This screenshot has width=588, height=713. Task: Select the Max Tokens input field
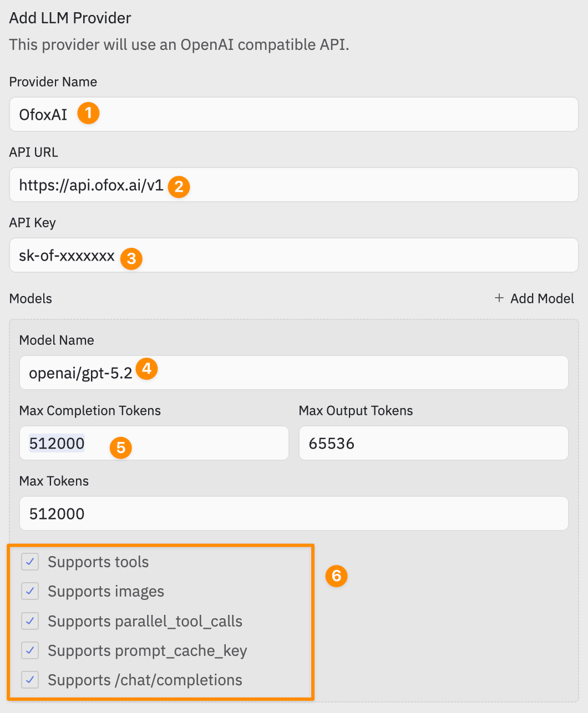[x=293, y=513]
